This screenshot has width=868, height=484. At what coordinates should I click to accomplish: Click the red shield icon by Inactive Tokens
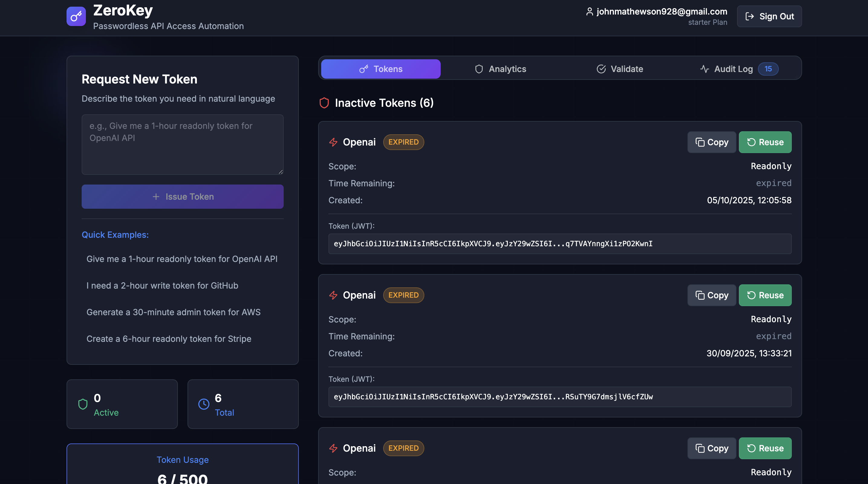tap(324, 103)
